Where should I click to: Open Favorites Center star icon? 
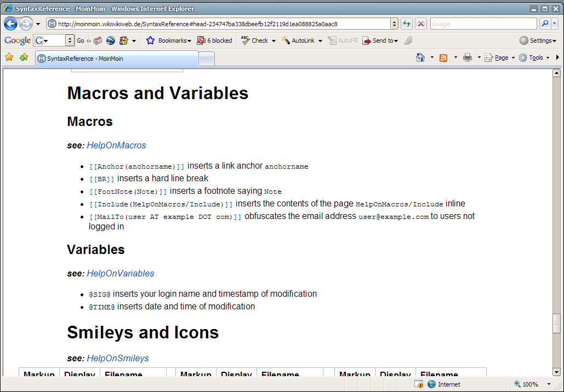click(x=9, y=57)
